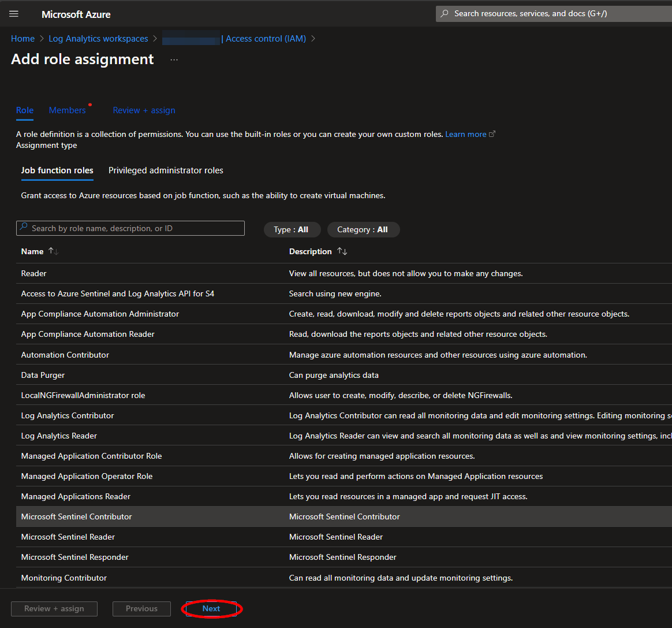The height and width of the screenshot is (628, 672).
Task: Open the ellipsis menu beside Add role assignment
Action: (x=174, y=60)
